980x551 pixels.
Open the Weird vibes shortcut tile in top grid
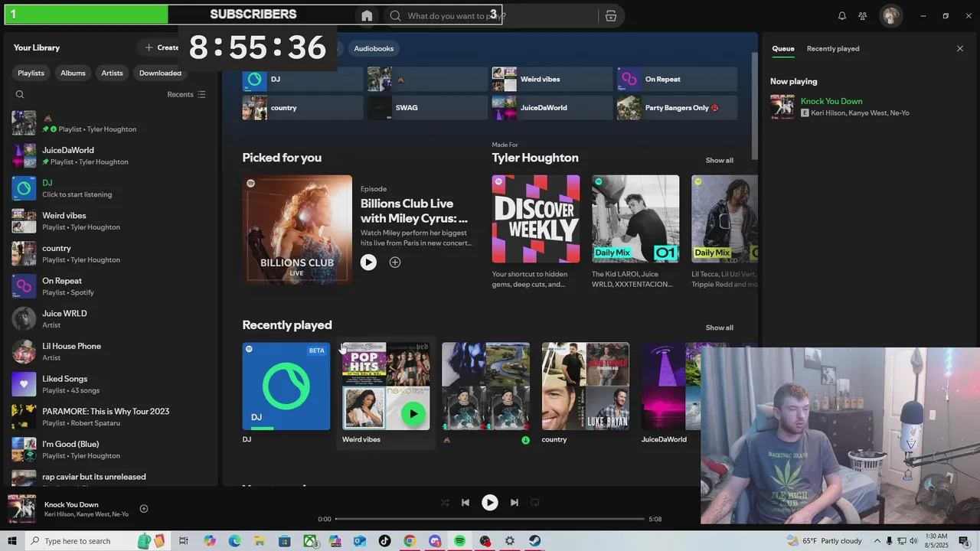click(552, 79)
